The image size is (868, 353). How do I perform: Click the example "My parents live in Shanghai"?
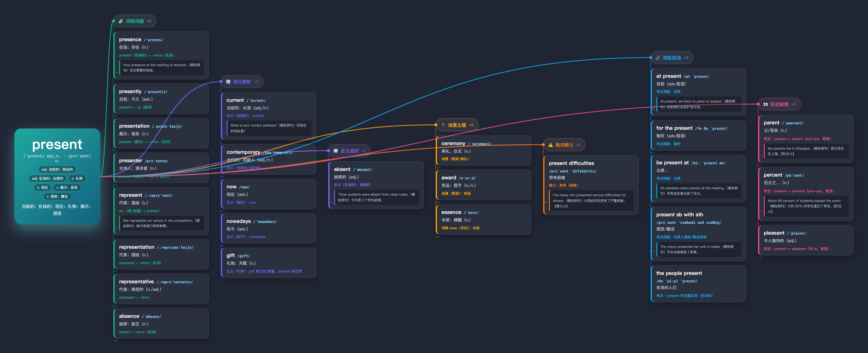[806, 151]
